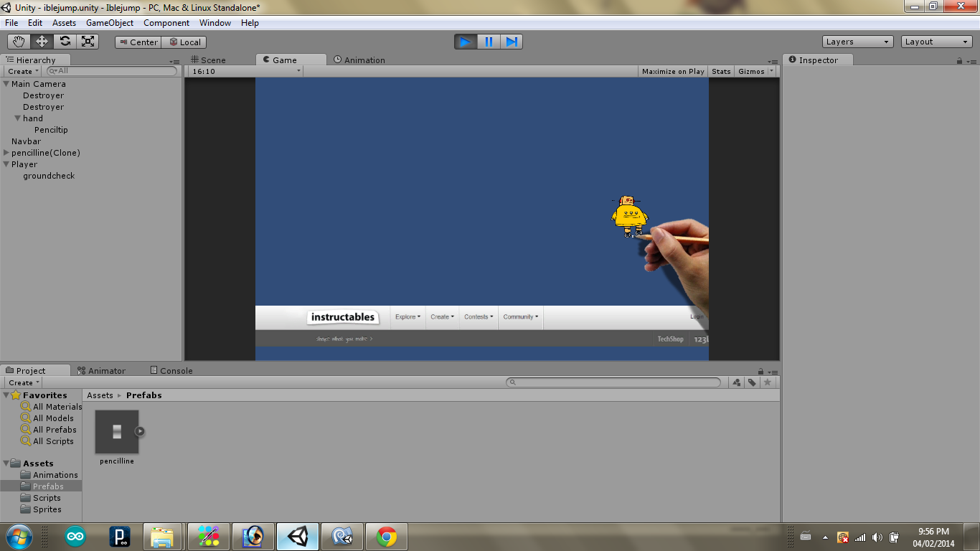The image size is (980, 551).
Task: Select the Scale tool
Action: pos(88,42)
